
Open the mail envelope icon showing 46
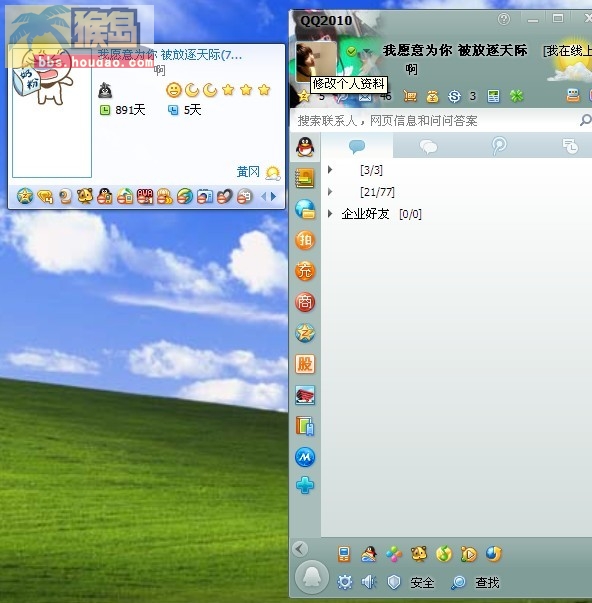[x=365, y=96]
